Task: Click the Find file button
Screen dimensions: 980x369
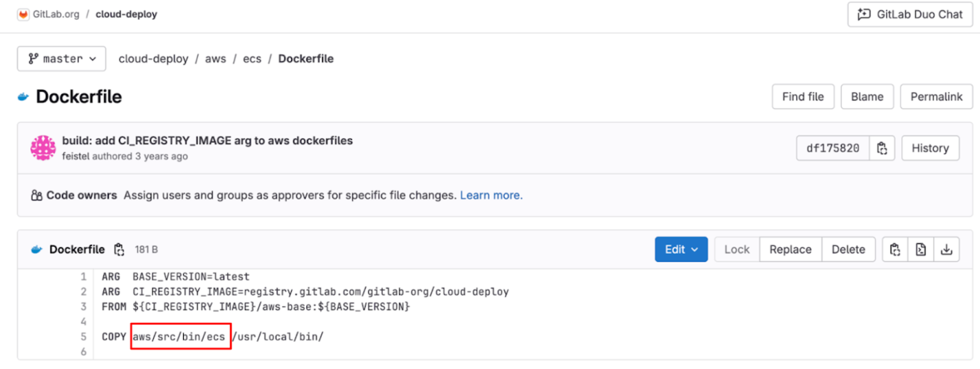Action: [803, 96]
